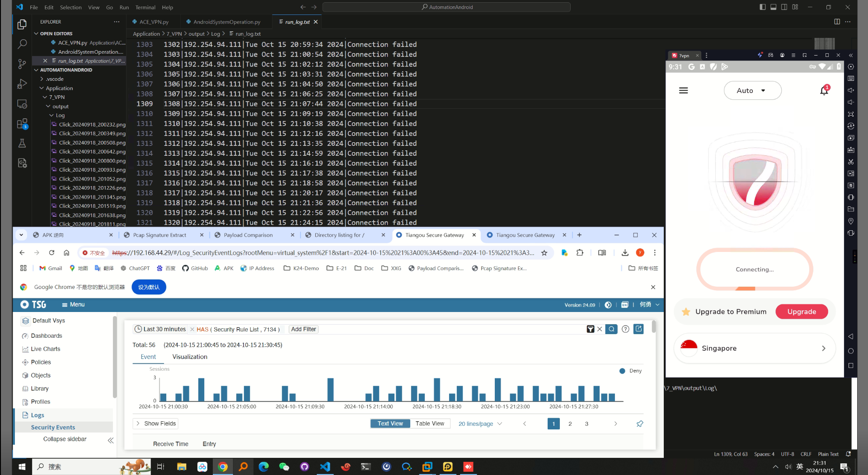
Task: Switch to the Visualization tab
Action: click(x=190, y=357)
